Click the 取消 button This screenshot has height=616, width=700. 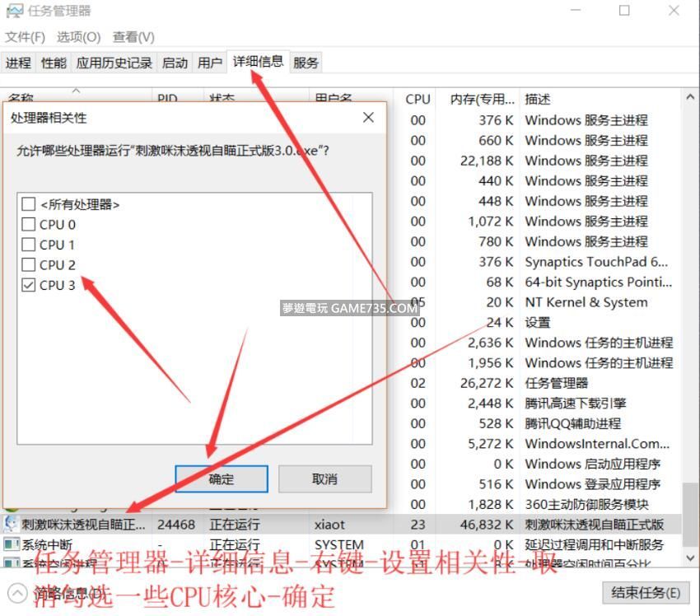click(325, 479)
